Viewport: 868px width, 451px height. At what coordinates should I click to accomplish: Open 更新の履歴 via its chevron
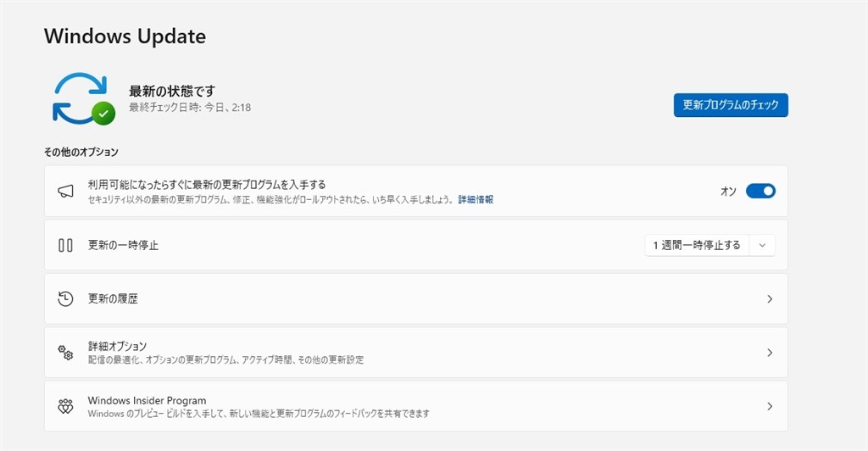click(770, 298)
